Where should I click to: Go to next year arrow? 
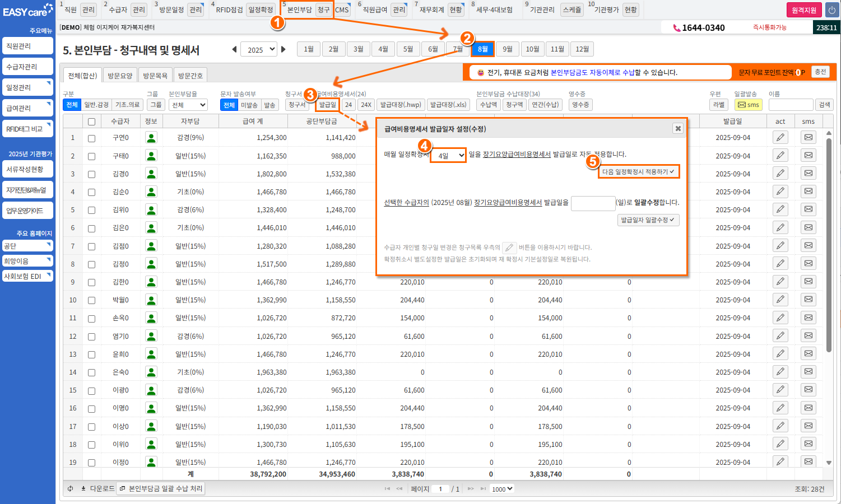[x=284, y=49]
